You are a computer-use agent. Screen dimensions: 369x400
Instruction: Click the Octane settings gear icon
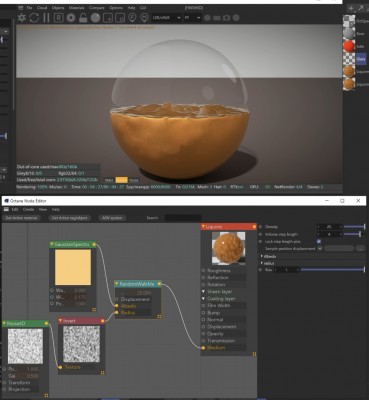(71, 18)
